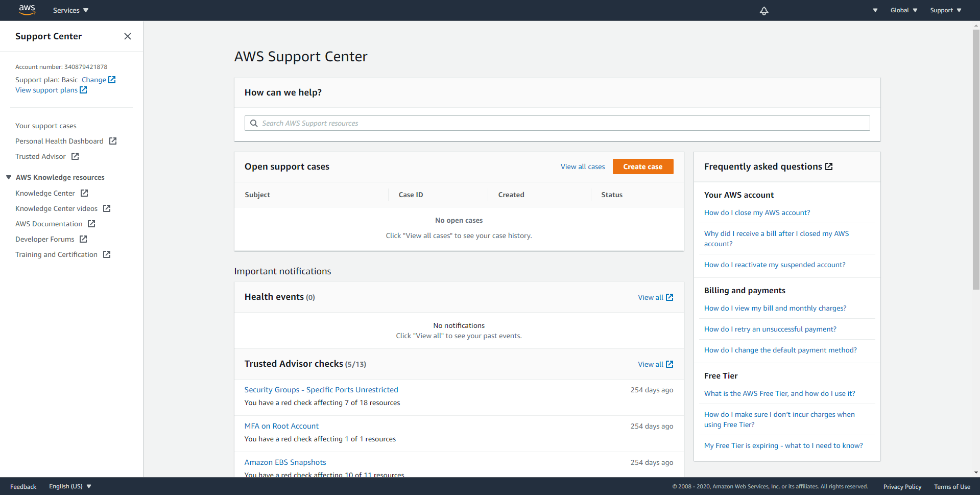980x495 pixels.
Task: Click Free Tier don't incur charges question
Action: click(779, 419)
